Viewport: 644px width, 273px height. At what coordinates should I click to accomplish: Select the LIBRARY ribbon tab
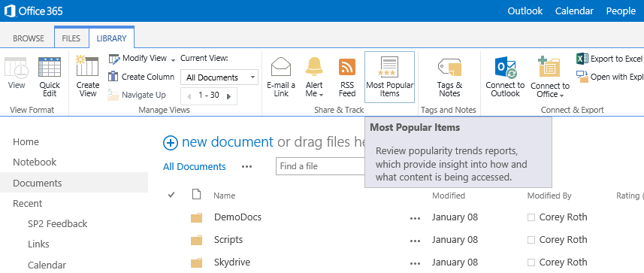pos(112,38)
